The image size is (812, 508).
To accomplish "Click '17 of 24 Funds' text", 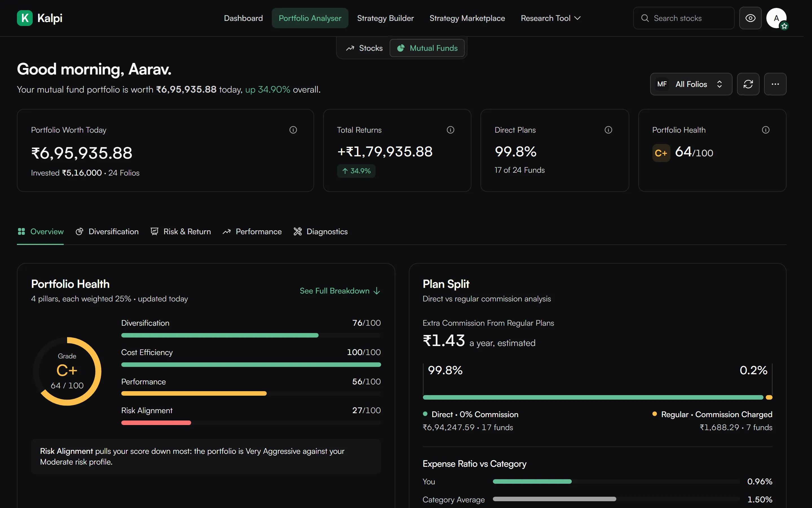I will [x=519, y=170].
